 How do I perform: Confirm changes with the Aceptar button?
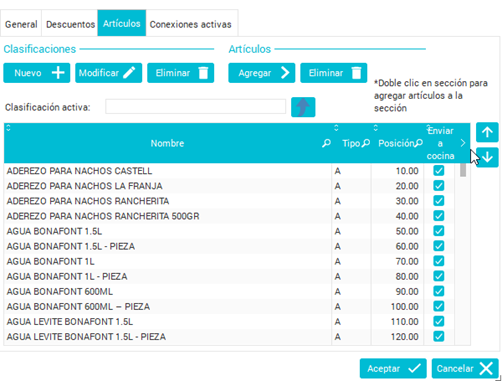[393, 368]
